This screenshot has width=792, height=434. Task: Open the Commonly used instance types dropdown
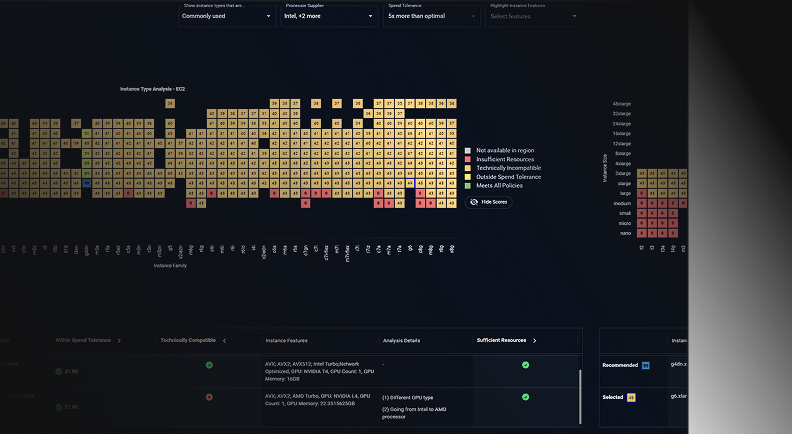pyautogui.click(x=227, y=16)
